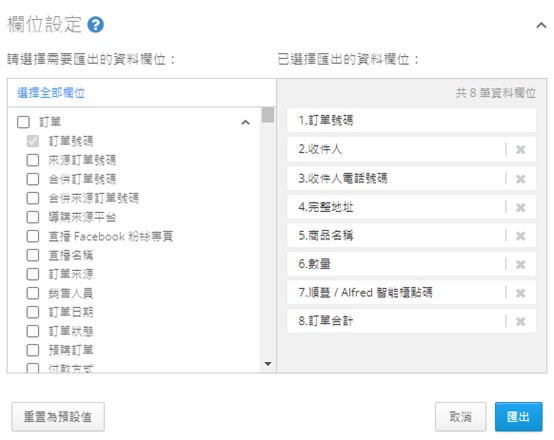Screen dimensions: 554x440
Task: Collapse the 欄位設定 section
Action: tap(541, 25)
